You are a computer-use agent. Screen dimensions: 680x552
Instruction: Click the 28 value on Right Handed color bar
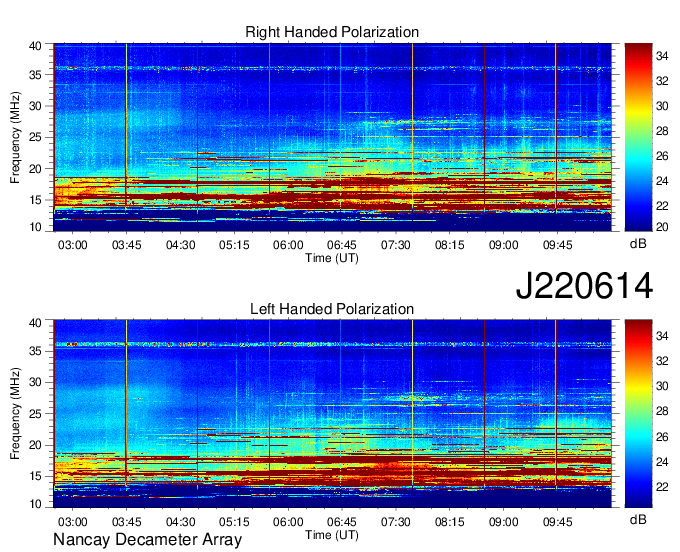tap(662, 131)
